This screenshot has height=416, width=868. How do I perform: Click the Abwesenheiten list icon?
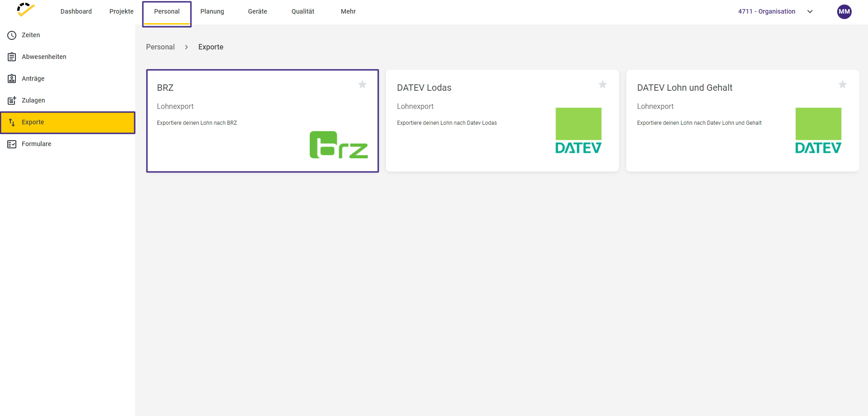12,57
